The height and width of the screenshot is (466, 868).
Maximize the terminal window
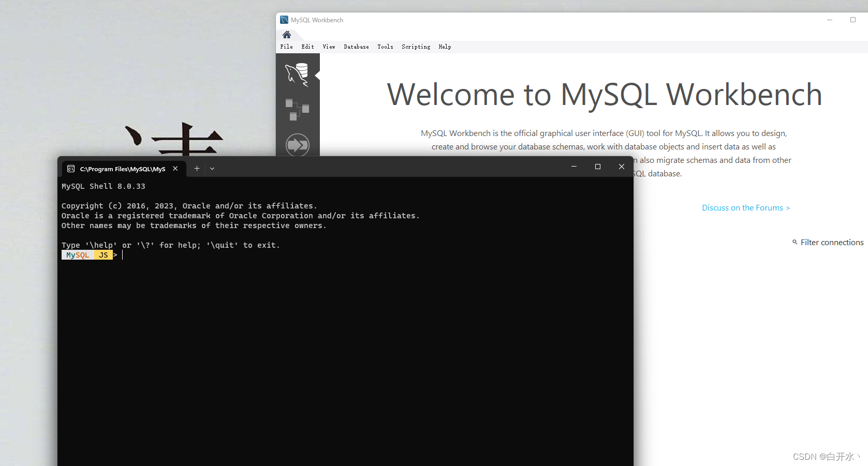pos(598,167)
